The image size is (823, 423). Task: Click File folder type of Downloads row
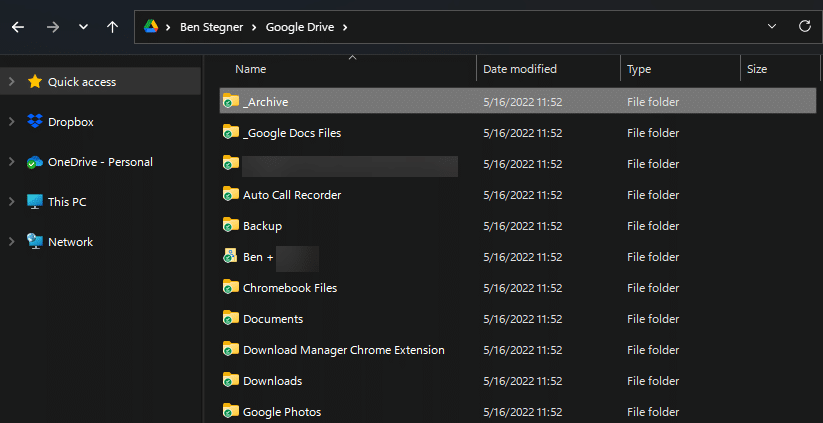[653, 381]
